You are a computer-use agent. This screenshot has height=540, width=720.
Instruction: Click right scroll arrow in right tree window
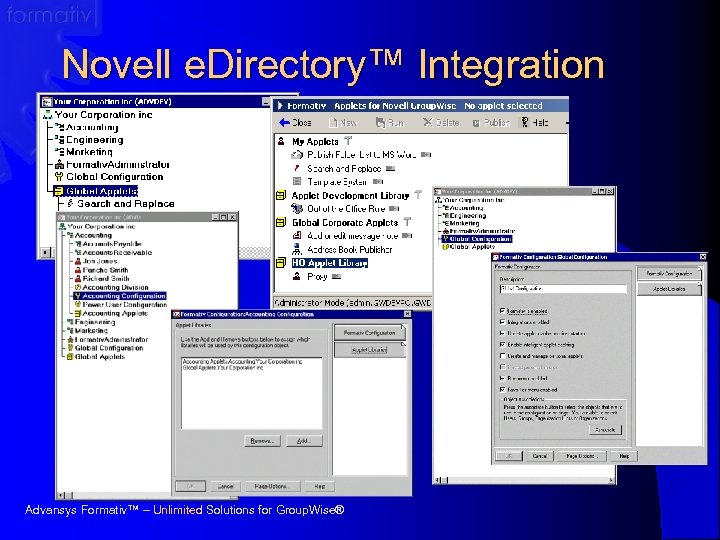(611, 480)
